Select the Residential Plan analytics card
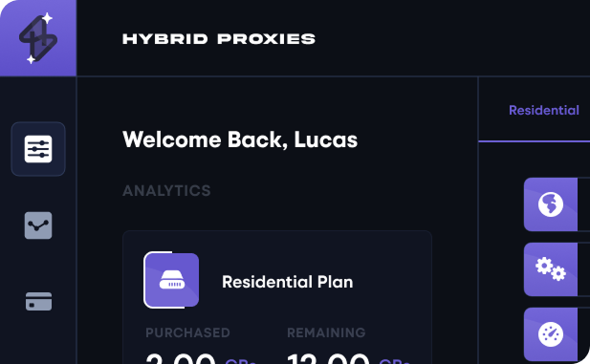The height and width of the screenshot is (364, 590). click(277, 297)
